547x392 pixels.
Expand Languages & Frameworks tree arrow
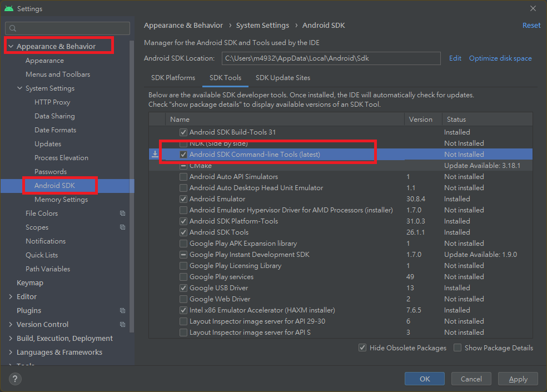pyautogui.click(x=11, y=352)
